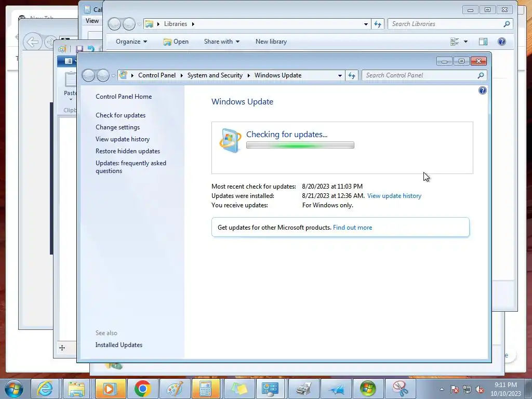Go to Control Panel Home

pos(124,97)
